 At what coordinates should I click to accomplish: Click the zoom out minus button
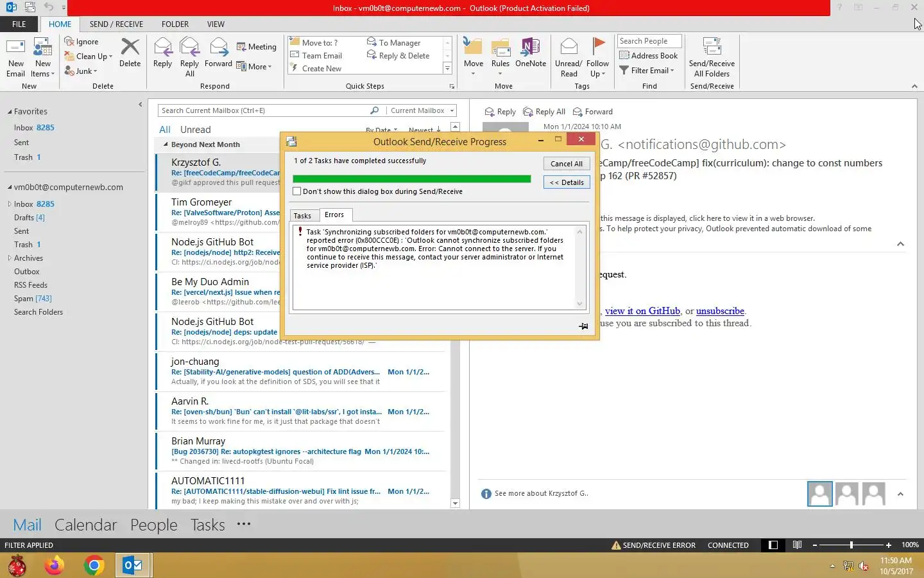coord(815,545)
